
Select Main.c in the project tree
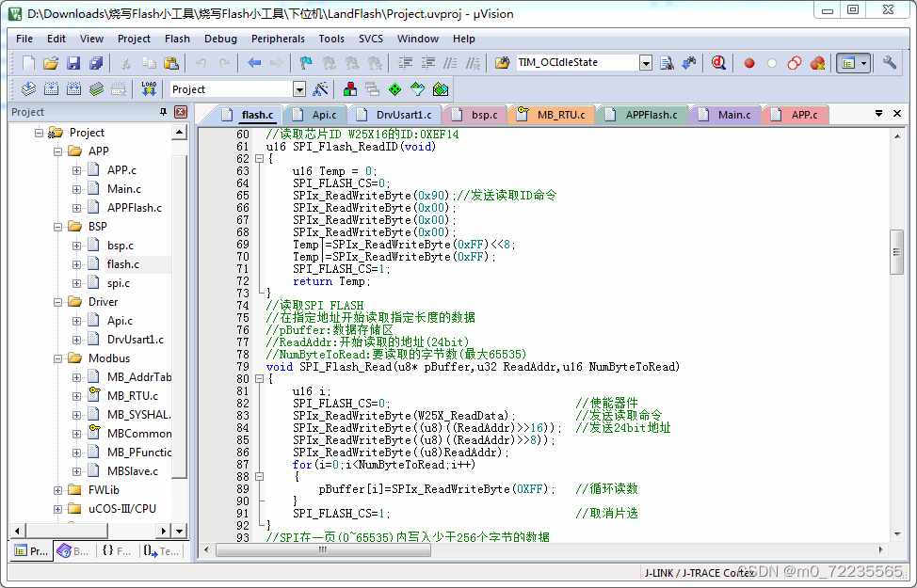124,189
